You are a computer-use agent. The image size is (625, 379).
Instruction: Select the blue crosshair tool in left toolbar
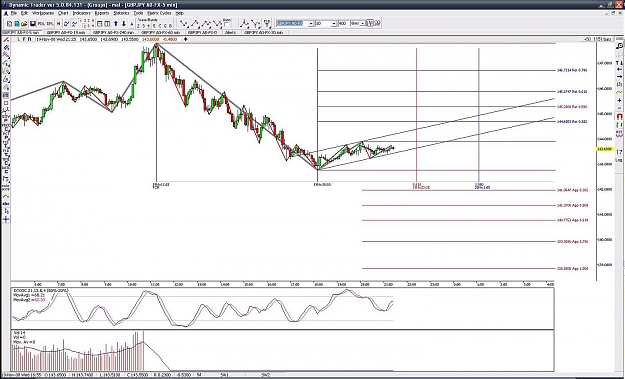click(6, 218)
